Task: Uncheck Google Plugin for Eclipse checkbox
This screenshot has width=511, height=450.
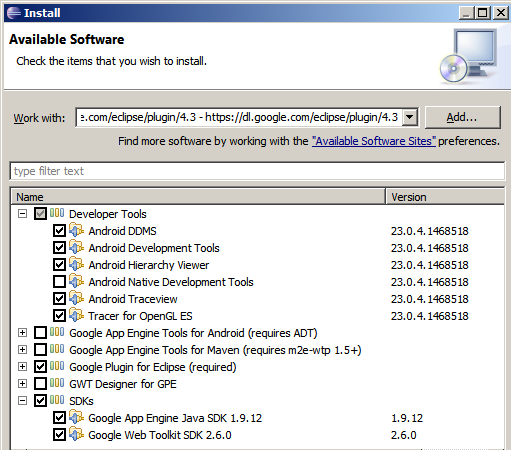Action: (40, 367)
